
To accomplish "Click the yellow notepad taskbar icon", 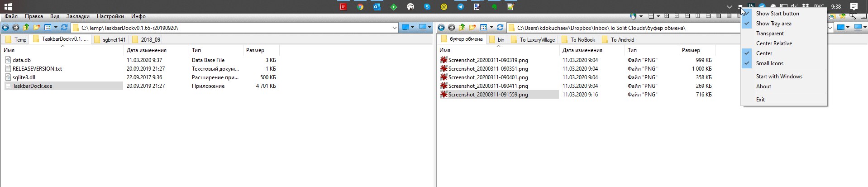I will tap(511, 7).
